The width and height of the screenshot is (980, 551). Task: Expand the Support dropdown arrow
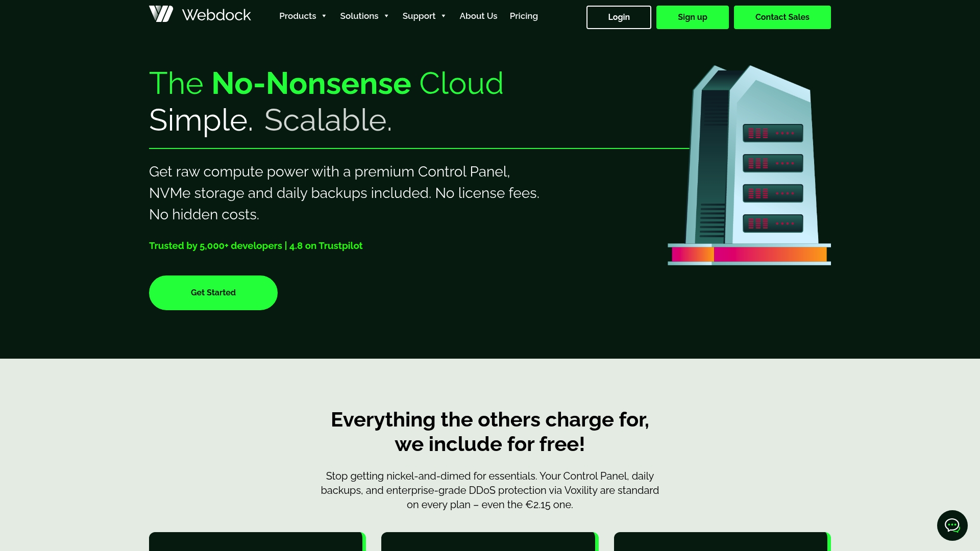pyautogui.click(x=443, y=16)
